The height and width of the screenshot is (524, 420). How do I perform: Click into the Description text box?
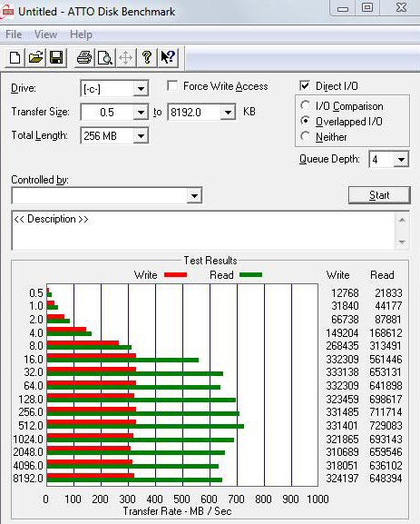coord(203,231)
